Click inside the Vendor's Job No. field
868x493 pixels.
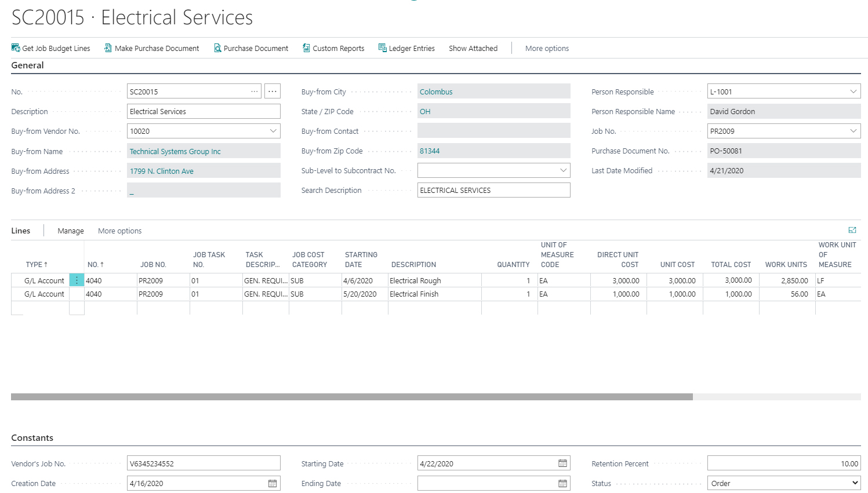(203, 463)
